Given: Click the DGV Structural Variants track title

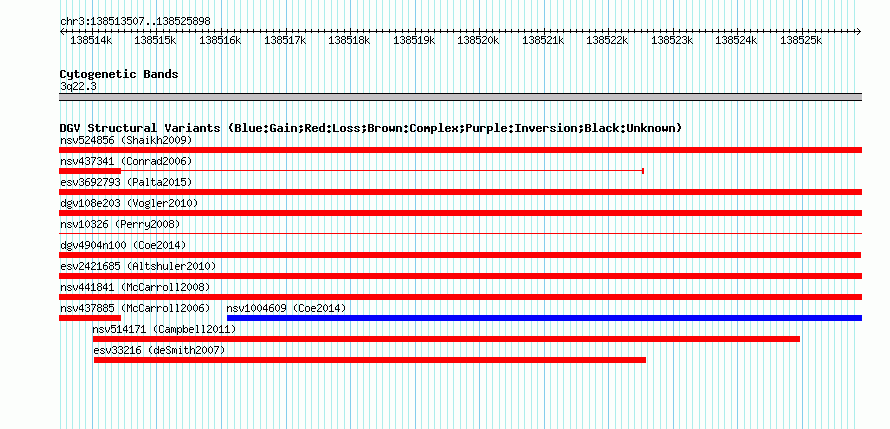Looking at the screenshot, I should coord(371,128).
